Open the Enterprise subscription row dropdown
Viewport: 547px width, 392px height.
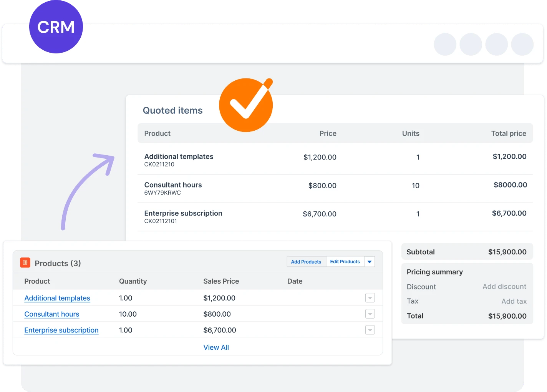click(x=370, y=330)
